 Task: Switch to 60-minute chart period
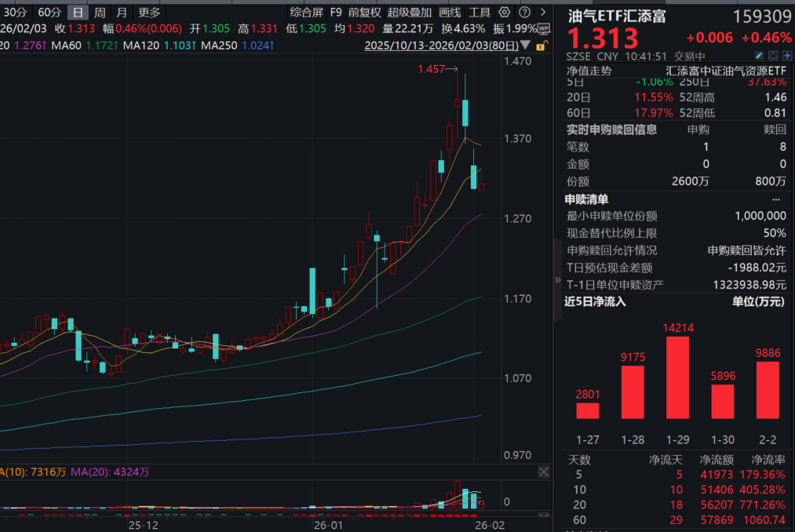coord(49,13)
